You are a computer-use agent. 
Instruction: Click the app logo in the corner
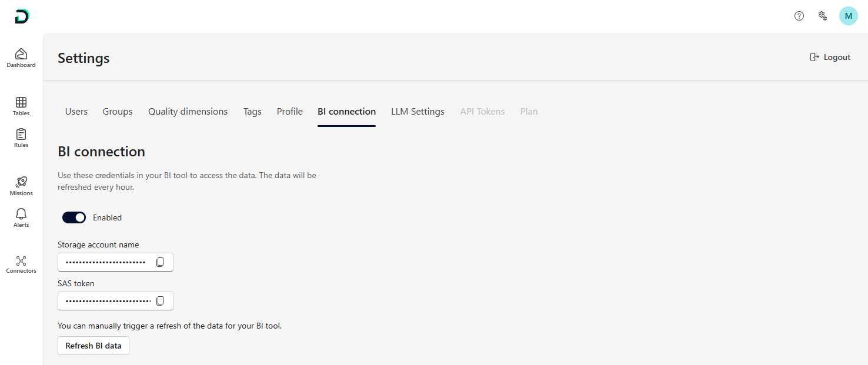coord(22,16)
